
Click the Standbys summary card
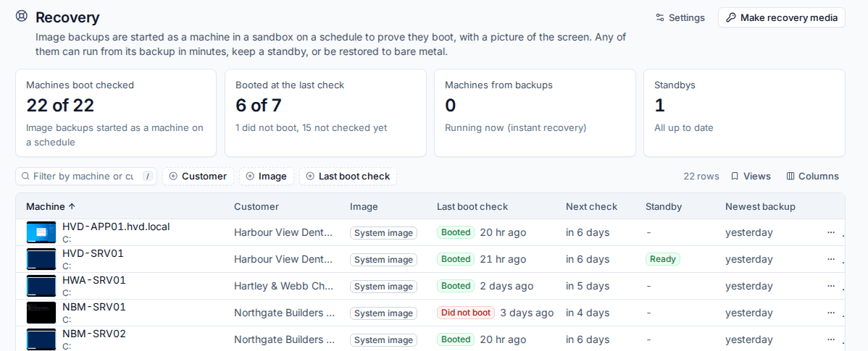744,113
